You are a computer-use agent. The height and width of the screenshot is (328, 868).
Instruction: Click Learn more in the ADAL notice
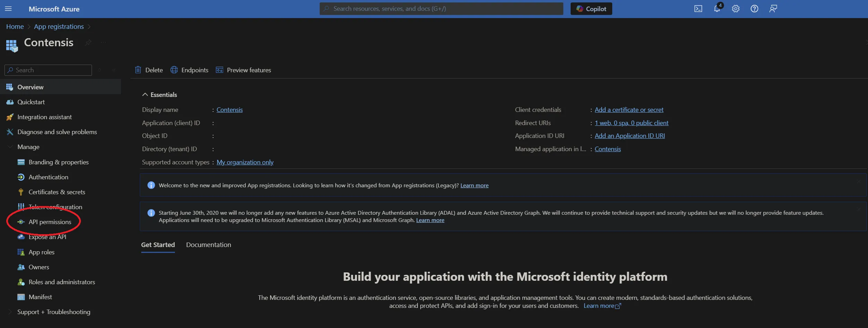pyautogui.click(x=430, y=220)
